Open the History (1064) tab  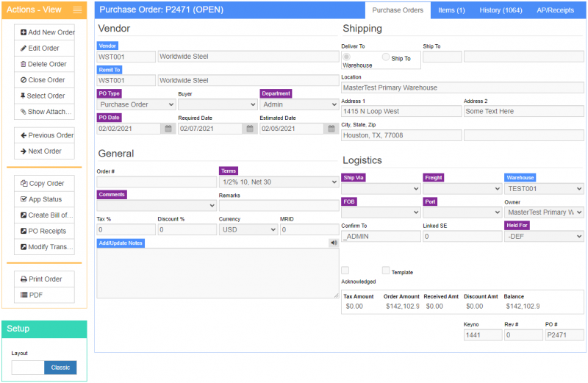(x=501, y=10)
